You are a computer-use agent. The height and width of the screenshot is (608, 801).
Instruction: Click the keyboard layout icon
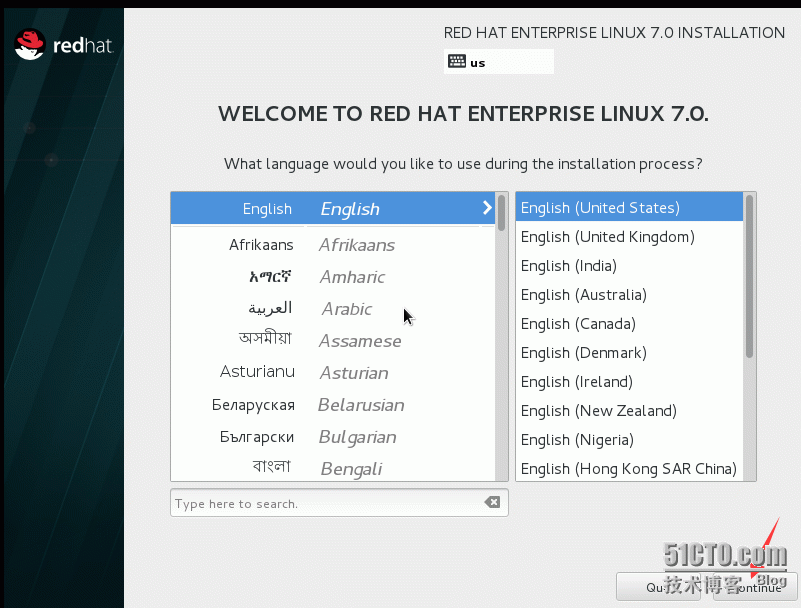pyautogui.click(x=457, y=61)
